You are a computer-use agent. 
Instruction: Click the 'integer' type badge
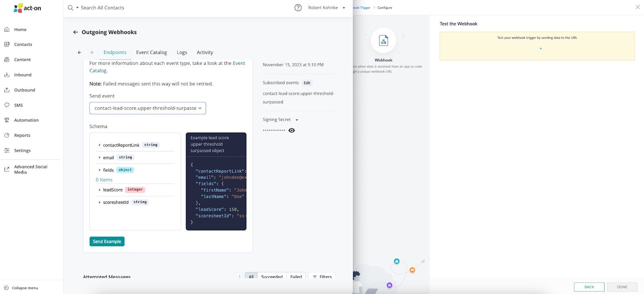135,190
